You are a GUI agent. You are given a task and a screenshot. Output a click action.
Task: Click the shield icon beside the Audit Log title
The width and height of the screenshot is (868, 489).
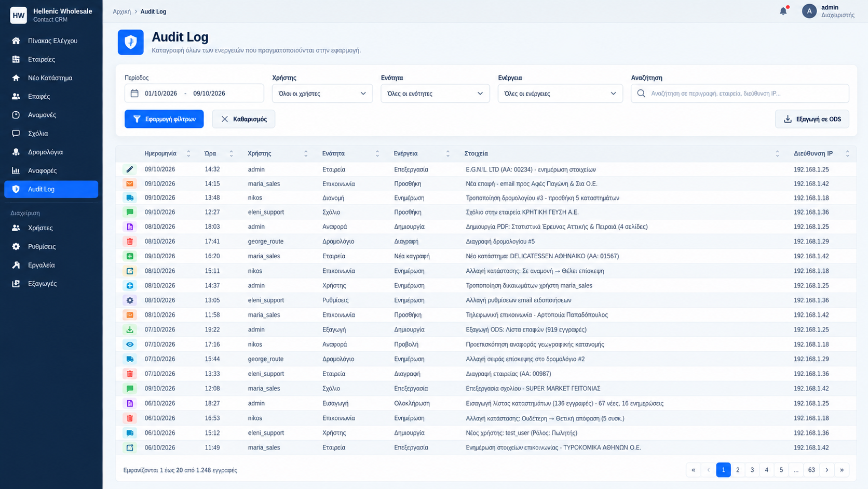130,42
